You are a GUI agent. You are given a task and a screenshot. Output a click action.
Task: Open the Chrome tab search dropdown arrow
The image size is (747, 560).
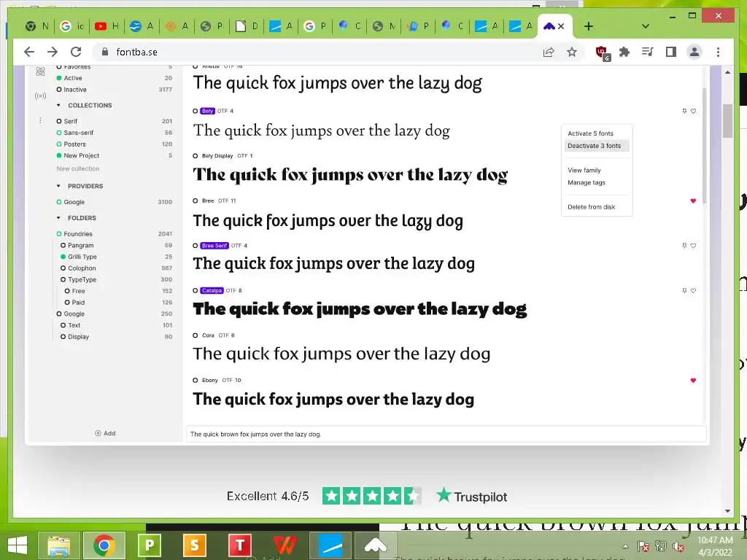(646, 26)
